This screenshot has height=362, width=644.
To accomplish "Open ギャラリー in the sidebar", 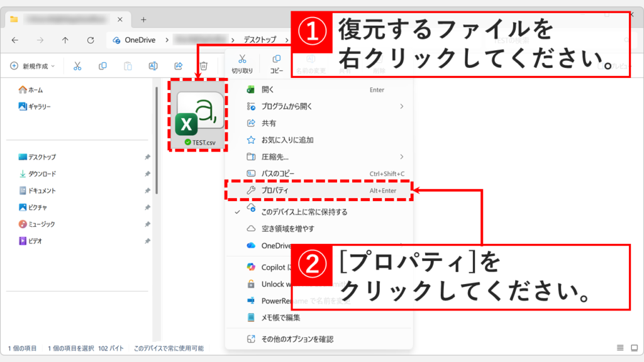I will [x=35, y=107].
